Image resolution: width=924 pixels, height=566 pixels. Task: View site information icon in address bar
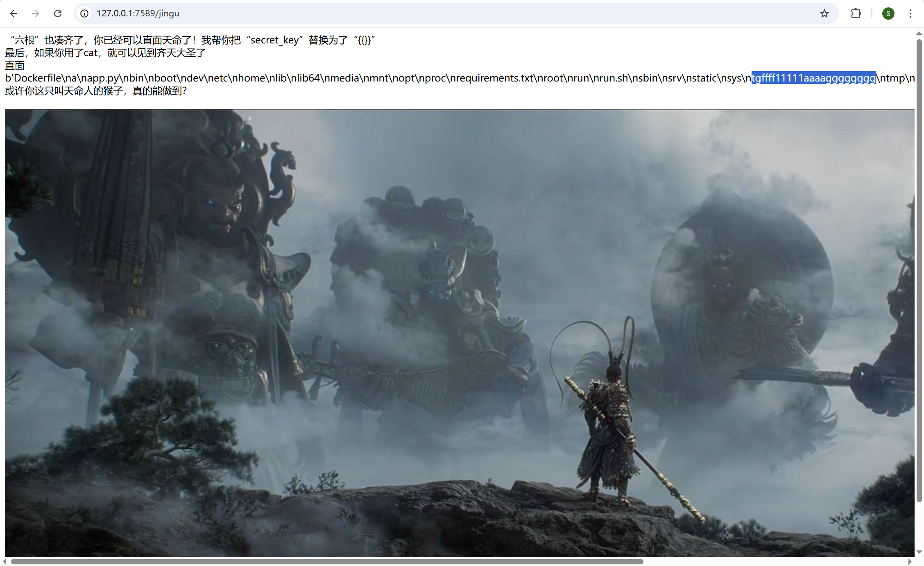pyautogui.click(x=84, y=14)
